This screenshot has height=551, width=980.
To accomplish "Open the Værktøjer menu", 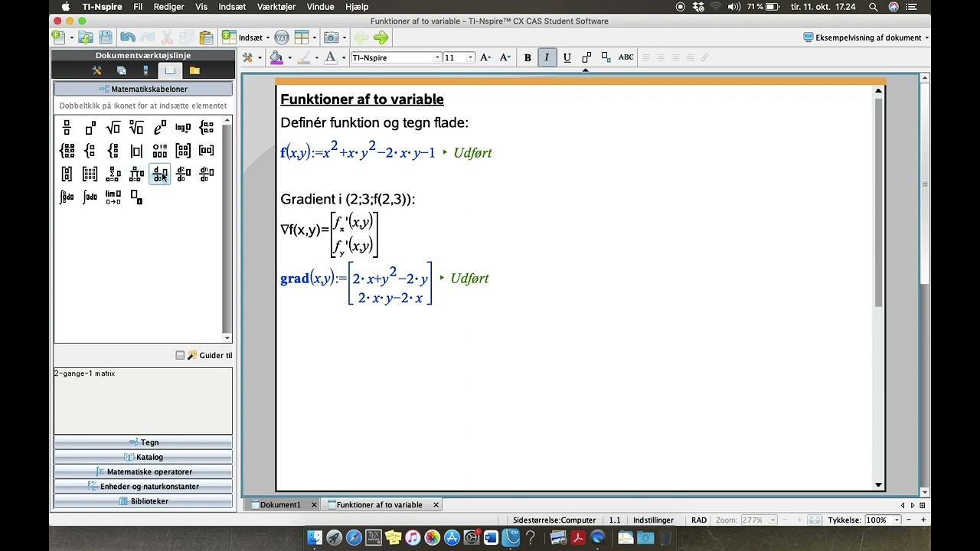I will (x=276, y=7).
